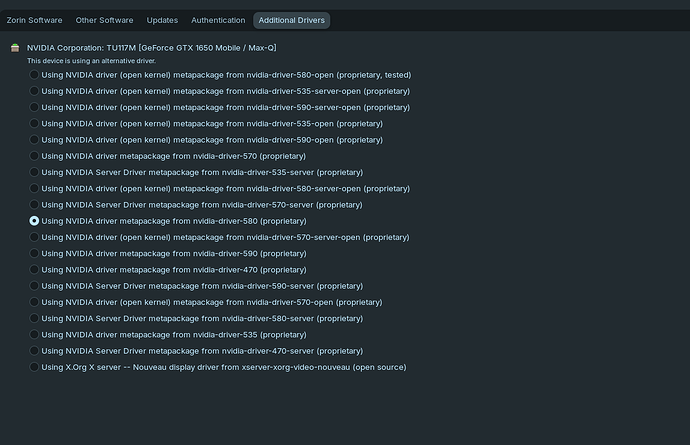
Task: Select nvidia-driver-570-server radio option
Action: click(34, 205)
